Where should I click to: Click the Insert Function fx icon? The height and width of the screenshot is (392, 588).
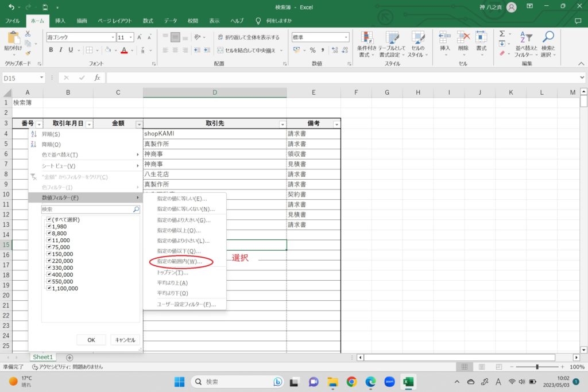click(x=97, y=77)
